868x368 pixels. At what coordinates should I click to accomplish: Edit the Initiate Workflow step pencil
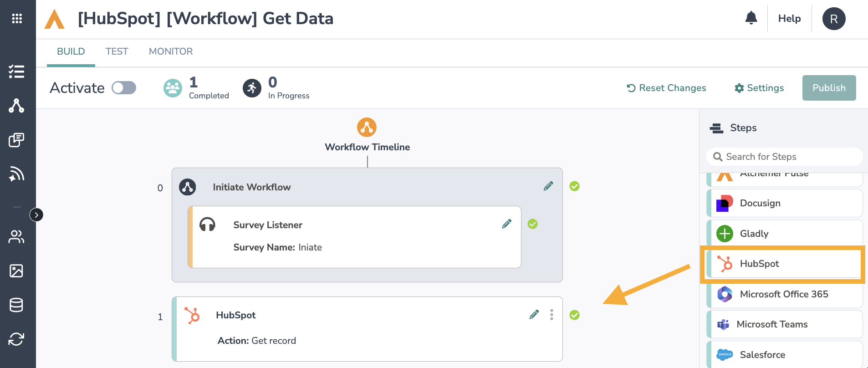[x=548, y=186]
